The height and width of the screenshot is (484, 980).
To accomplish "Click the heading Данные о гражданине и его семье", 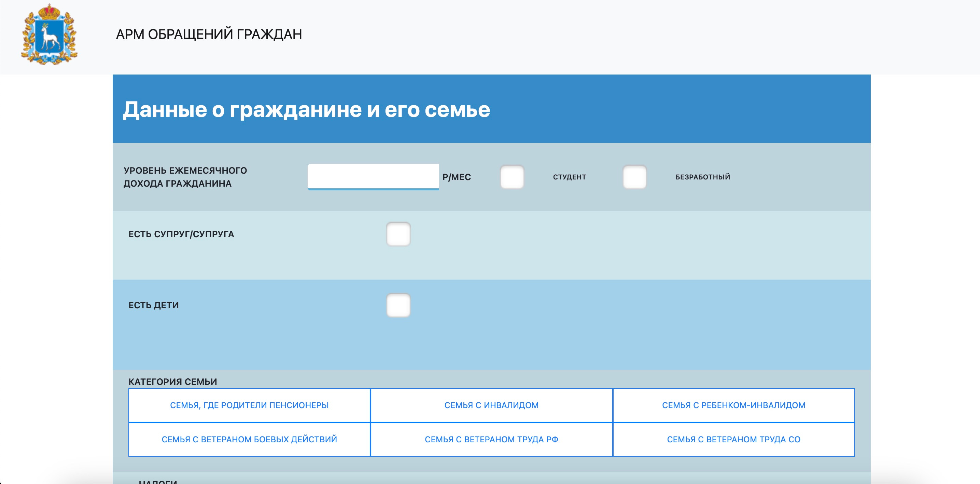I will pos(306,110).
